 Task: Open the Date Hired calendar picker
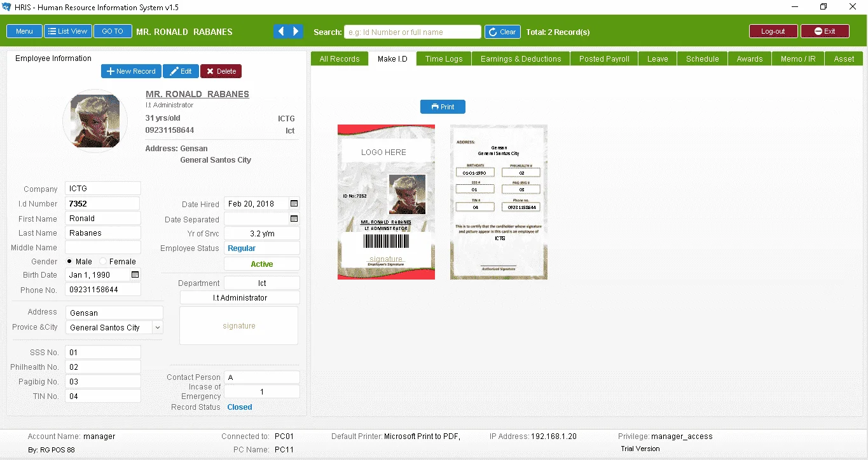(294, 204)
